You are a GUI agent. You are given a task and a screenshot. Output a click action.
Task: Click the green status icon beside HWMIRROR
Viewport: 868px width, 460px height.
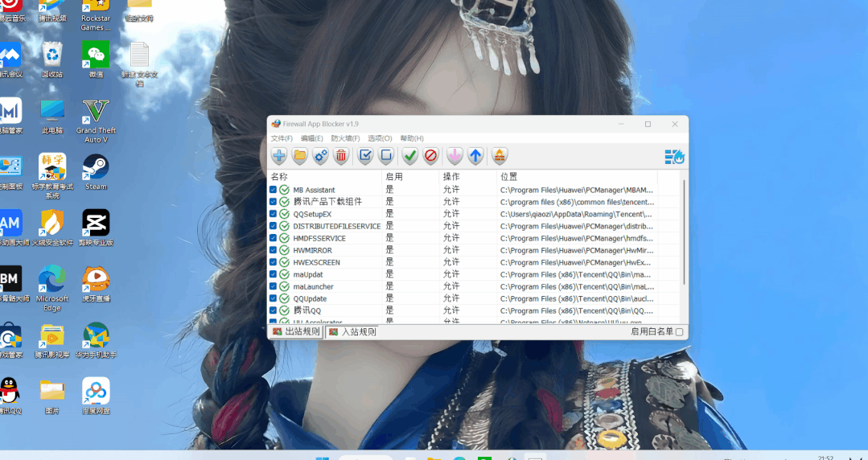coord(285,250)
